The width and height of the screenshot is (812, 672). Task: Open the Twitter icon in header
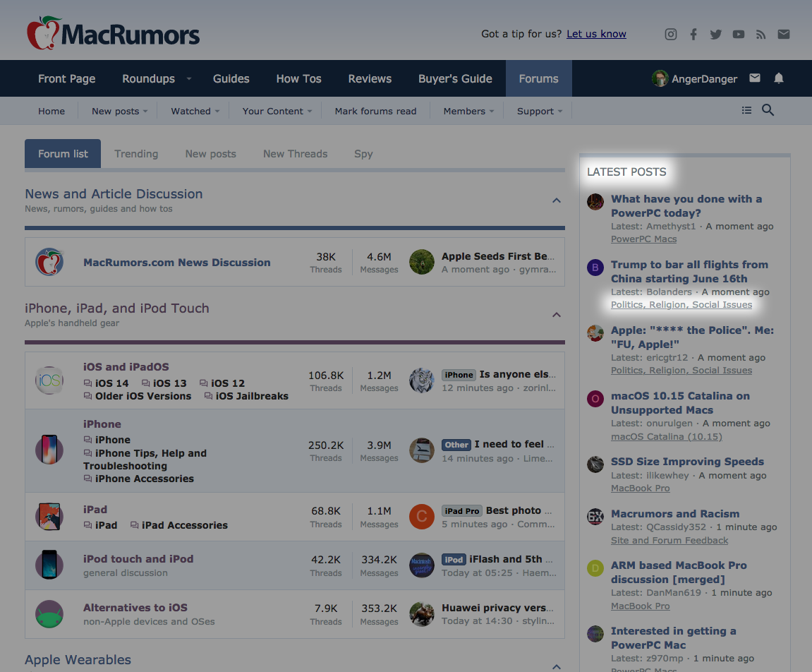715,34
